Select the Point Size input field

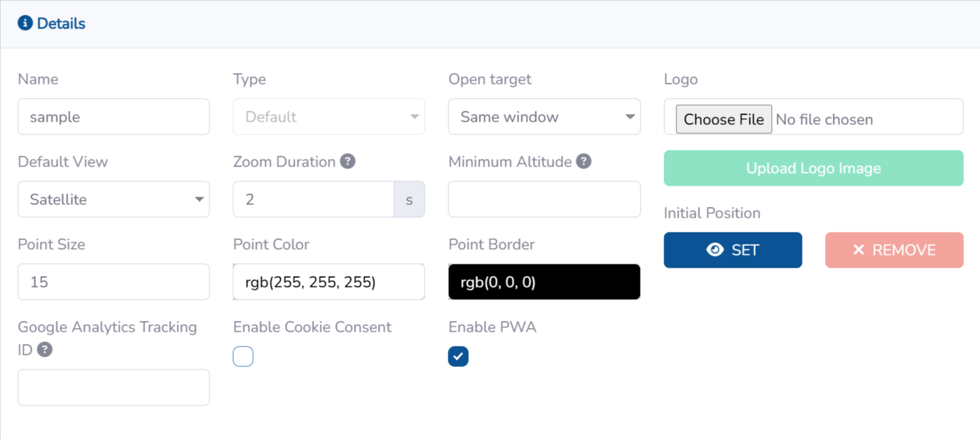pyautogui.click(x=113, y=282)
